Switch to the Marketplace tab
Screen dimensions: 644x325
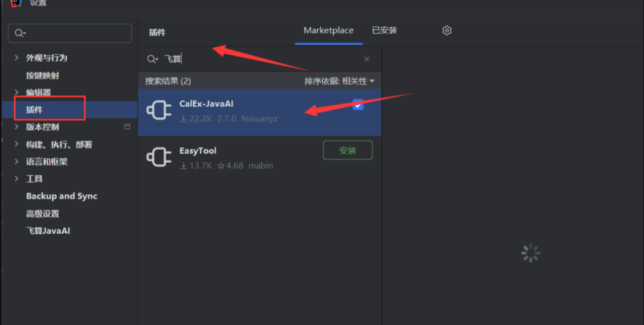(329, 31)
